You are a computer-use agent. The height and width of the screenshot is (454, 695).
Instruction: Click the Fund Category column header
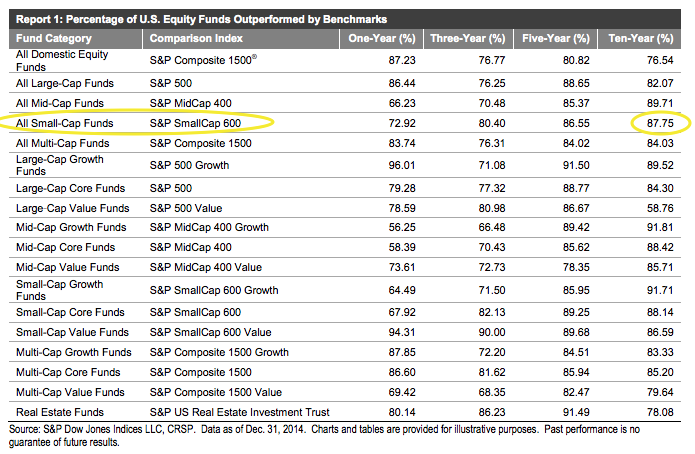click(51, 38)
